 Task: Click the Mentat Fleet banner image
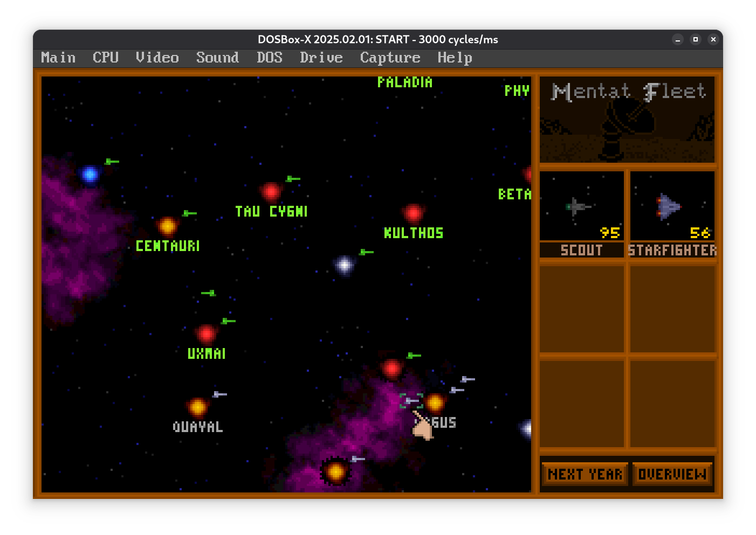click(x=627, y=120)
